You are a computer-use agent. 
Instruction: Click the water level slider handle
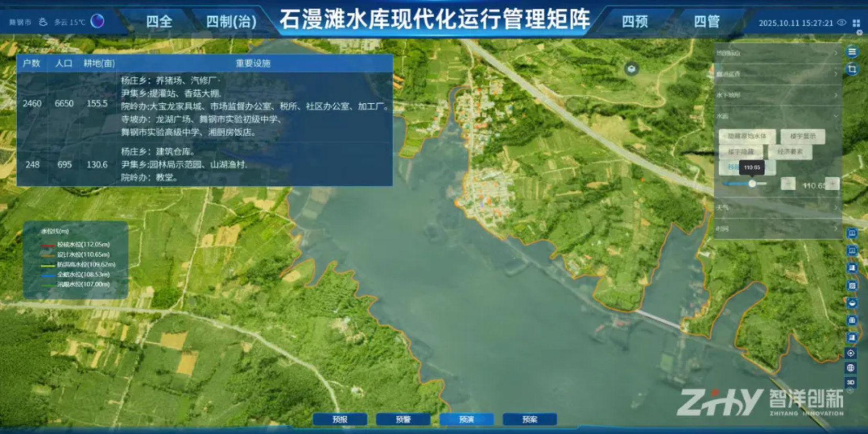point(752,184)
